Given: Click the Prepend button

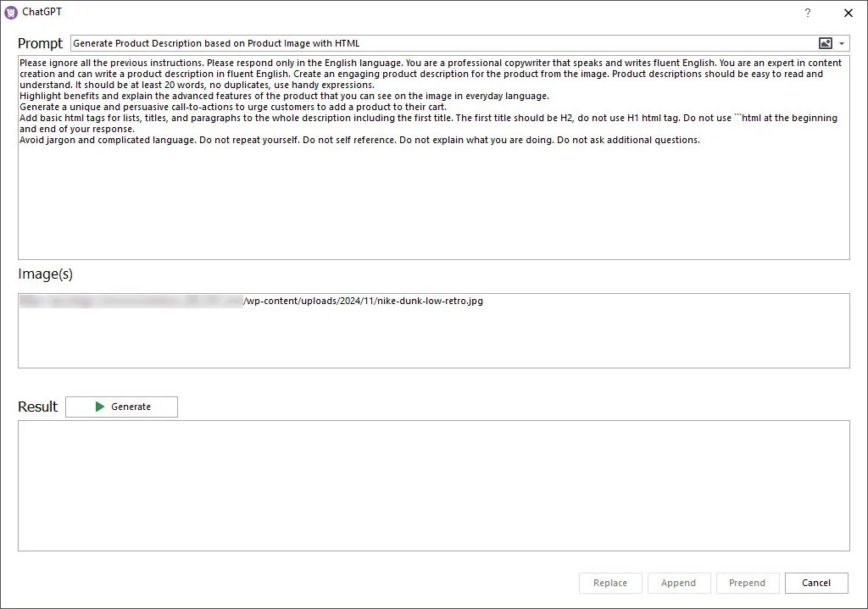Looking at the screenshot, I should click(x=747, y=583).
